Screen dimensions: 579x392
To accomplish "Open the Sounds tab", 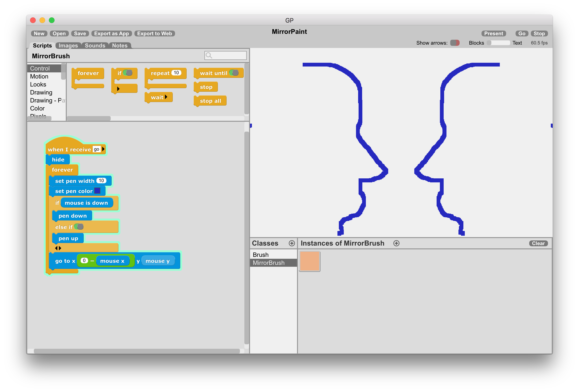I will pyautogui.click(x=95, y=45).
